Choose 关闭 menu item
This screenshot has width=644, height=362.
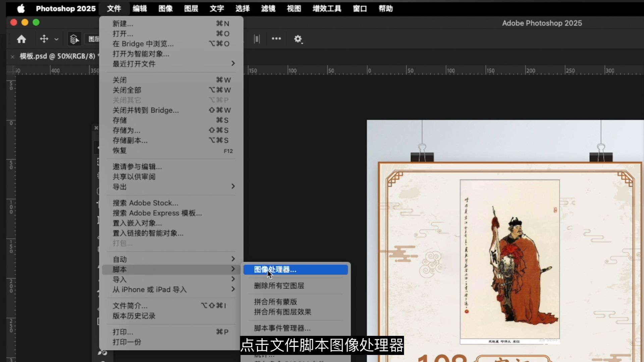tap(171, 80)
